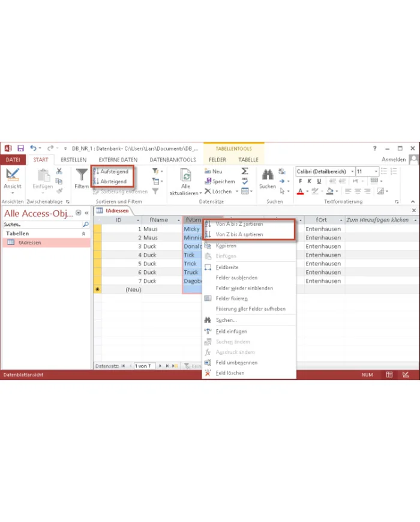Click the navigation pane Suchen field
The height and width of the screenshot is (522, 420).
point(43,225)
